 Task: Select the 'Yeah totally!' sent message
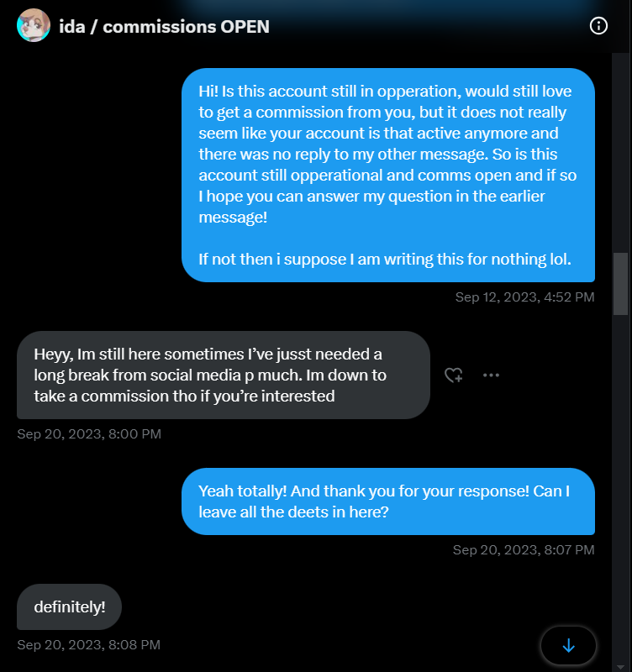(x=388, y=501)
